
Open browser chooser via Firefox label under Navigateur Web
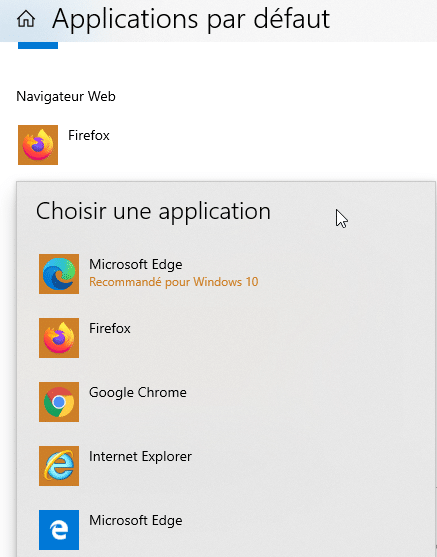pos(89,135)
